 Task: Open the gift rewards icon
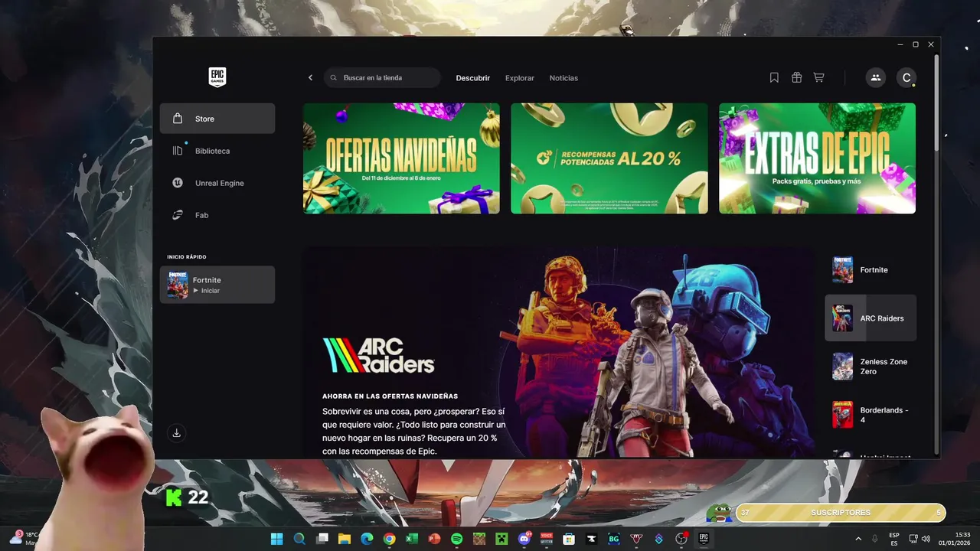796,78
